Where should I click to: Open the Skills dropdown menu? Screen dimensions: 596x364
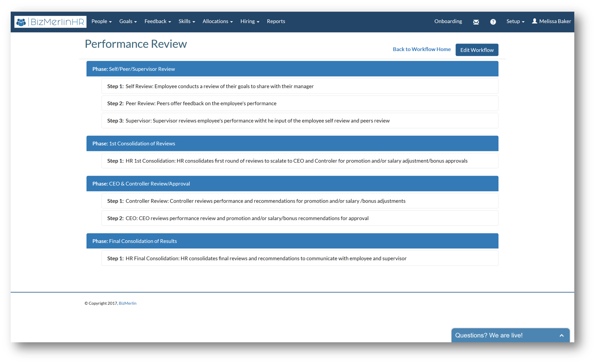[187, 21]
